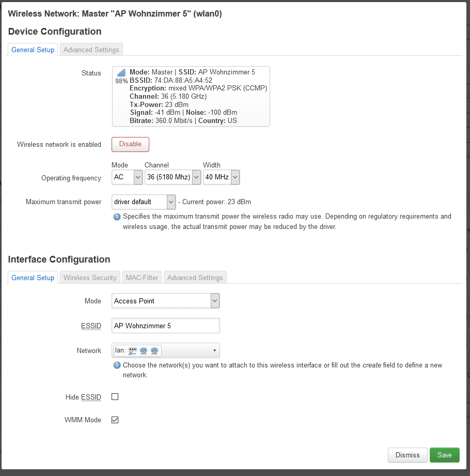Click the second wireless icon in lan network
470x476 pixels.
point(154,351)
